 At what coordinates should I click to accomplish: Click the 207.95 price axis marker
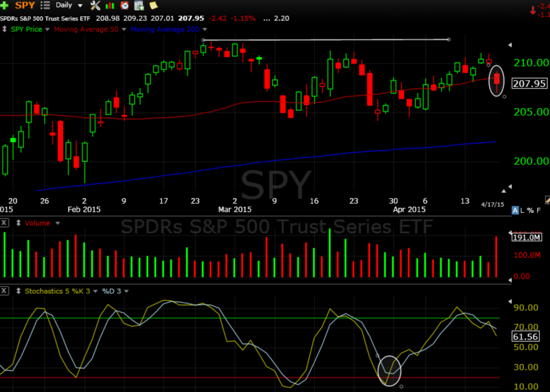pyautogui.click(x=529, y=83)
